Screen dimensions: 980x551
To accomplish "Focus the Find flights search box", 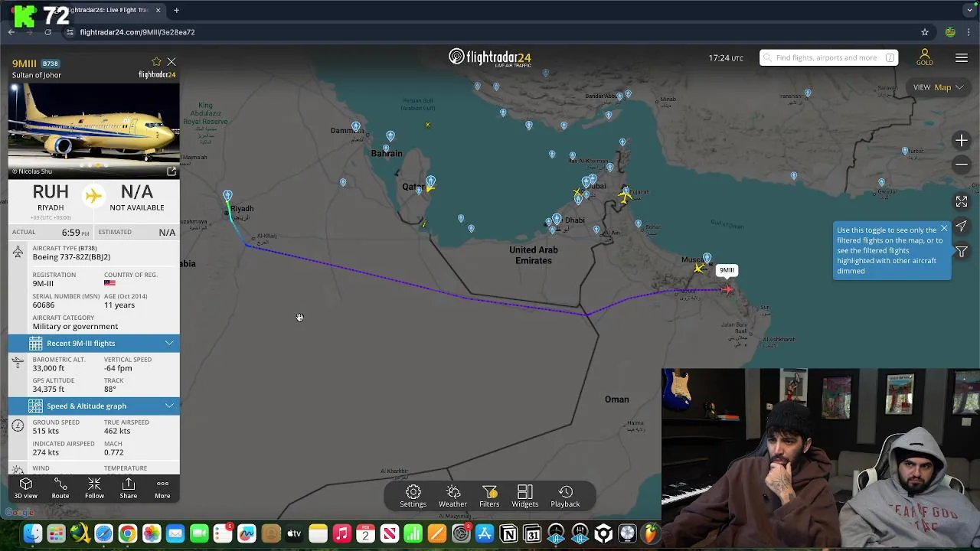I will [828, 57].
